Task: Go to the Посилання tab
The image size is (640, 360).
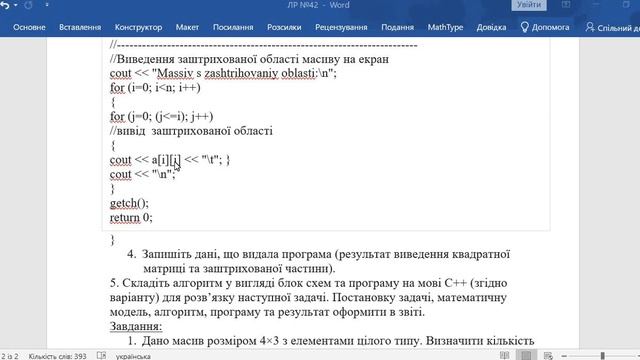Action: coord(233,27)
